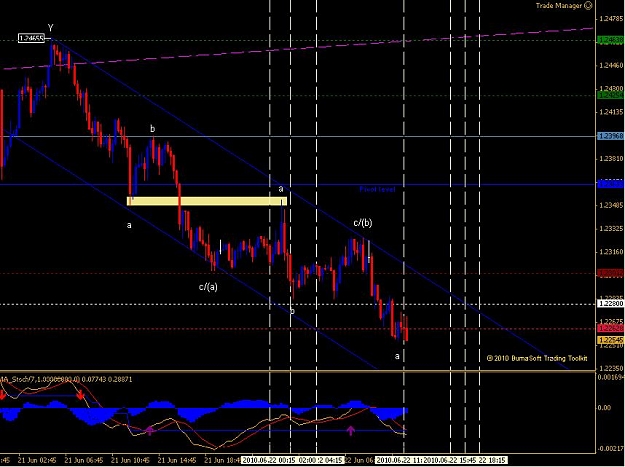Click the light blue 1.23968 price tag
The height and width of the screenshot is (467, 625).
point(610,136)
